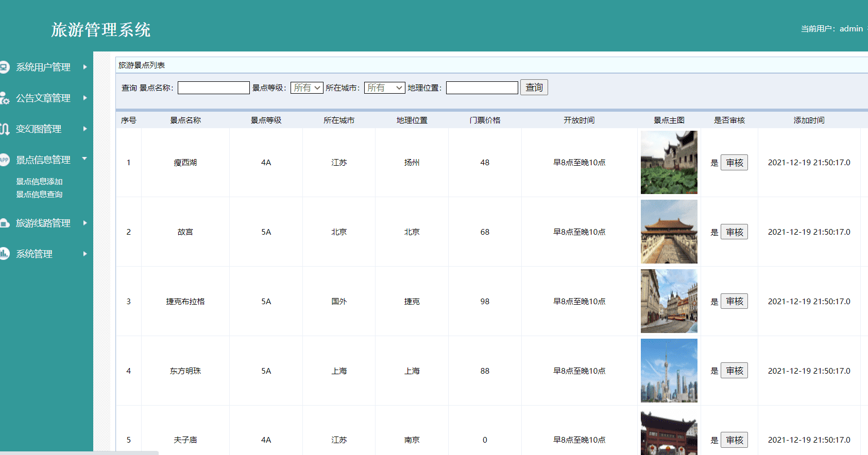
Task: Expand the 系统用户管理 menu arrow
Action: [85, 67]
